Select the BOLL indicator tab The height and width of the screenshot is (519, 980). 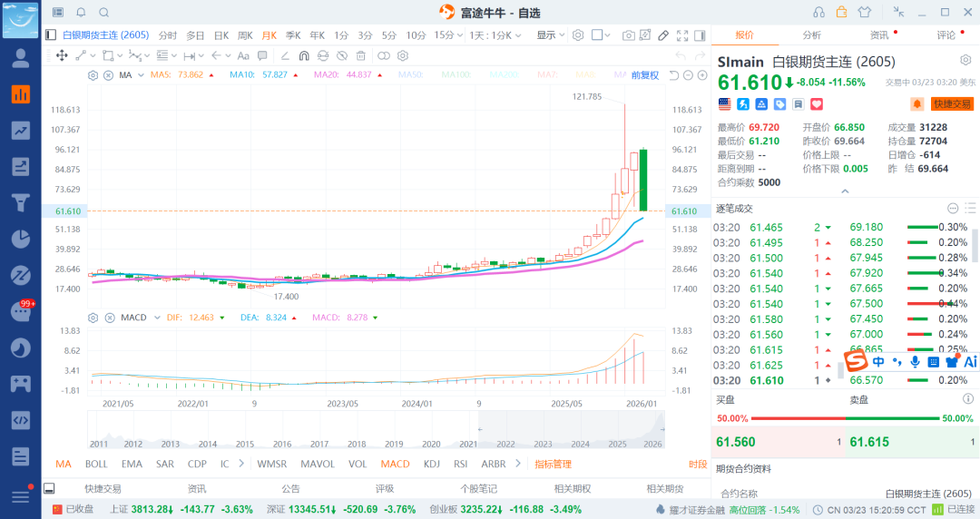pyautogui.click(x=96, y=464)
